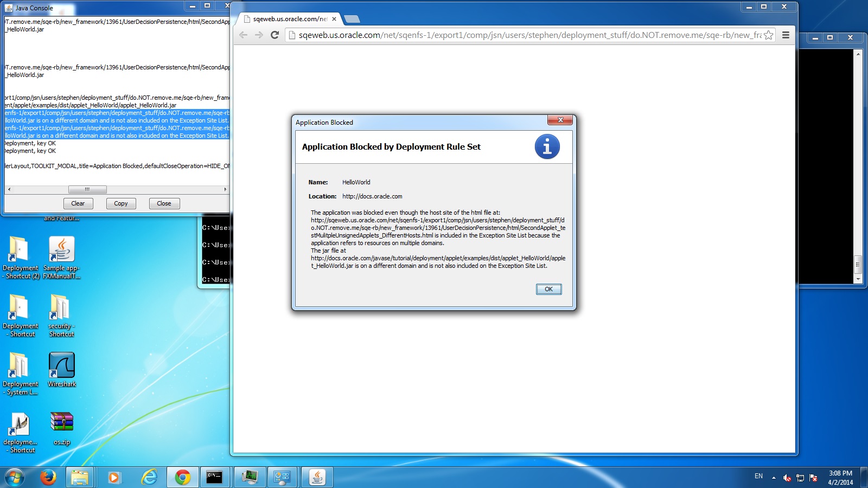Open Wireshark desktop shortcut
The width and height of the screenshot is (868, 488).
[x=62, y=369]
